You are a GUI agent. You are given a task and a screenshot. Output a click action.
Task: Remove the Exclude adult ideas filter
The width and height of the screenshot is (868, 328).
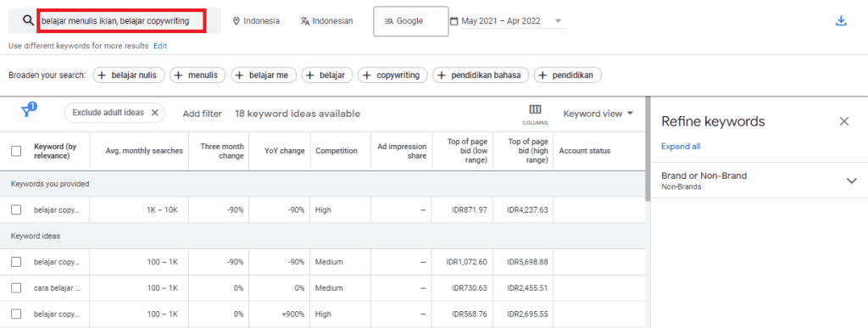click(155, 113)
